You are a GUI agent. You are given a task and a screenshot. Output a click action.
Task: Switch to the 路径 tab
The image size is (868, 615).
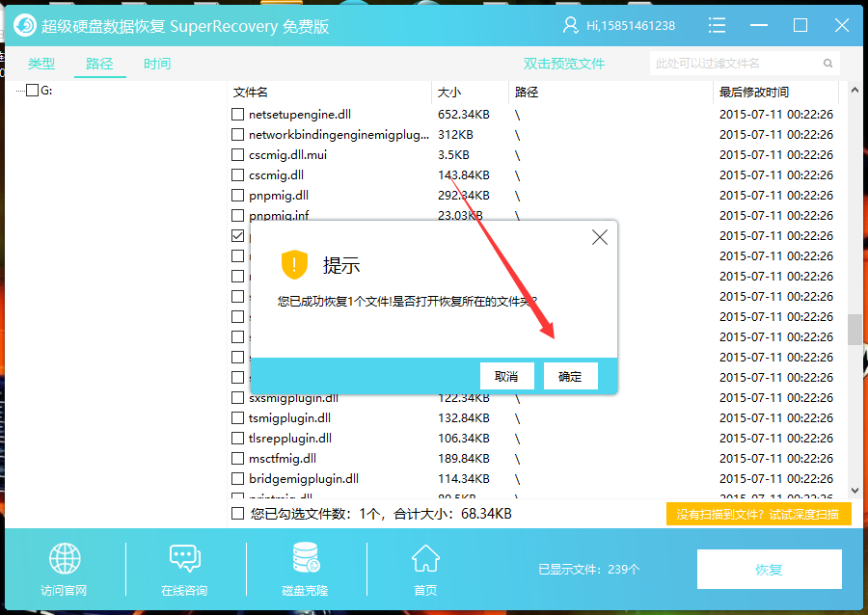[99, 64]
